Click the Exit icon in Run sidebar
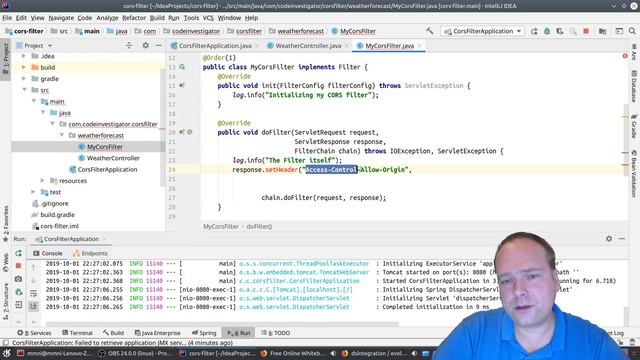Screen dimensions: 640x360 point(18,305)
